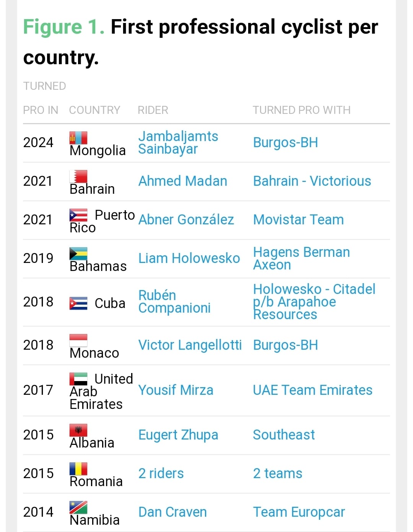The image size is (413, 532).
Task: Open rider Jambaljamts Sainbayar's profile link
Action: tap(178, 143)
